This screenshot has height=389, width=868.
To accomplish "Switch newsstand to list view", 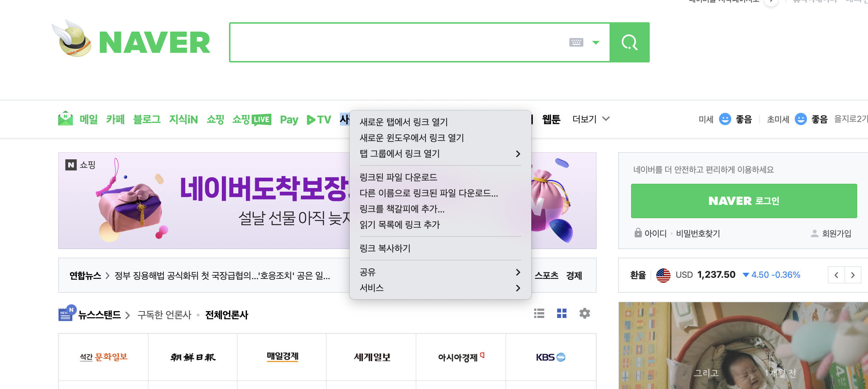I will coord(539,313).
